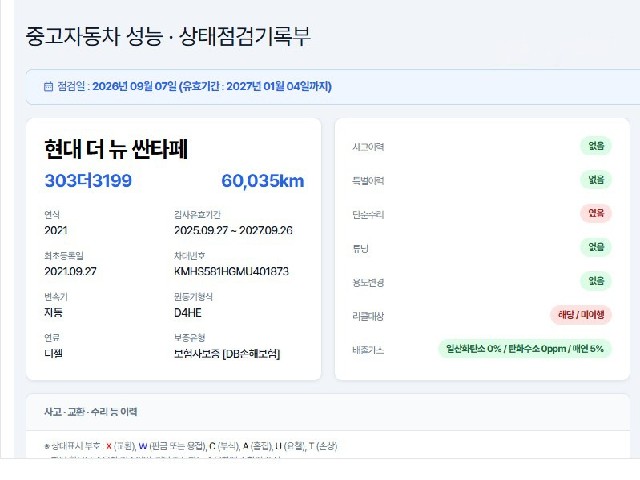Click the 리콜대상 label
Viewport: 640px width, 480px height.
368,316
